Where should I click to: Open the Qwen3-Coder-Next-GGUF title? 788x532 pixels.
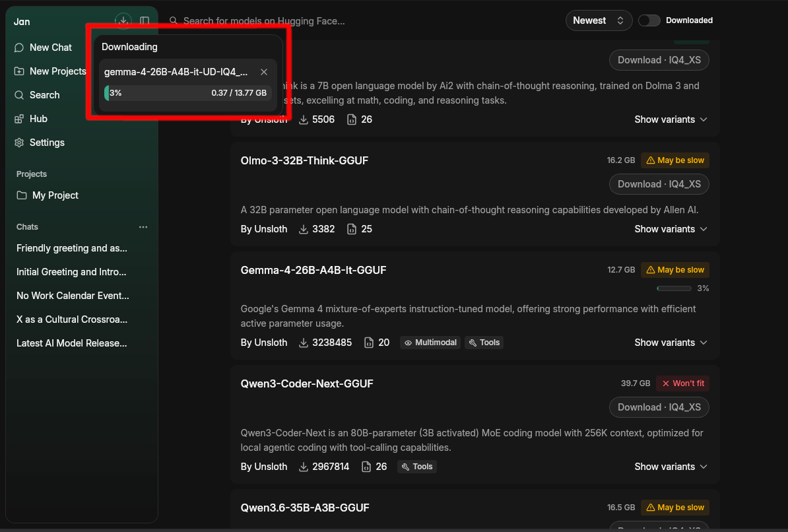point(307,383)
